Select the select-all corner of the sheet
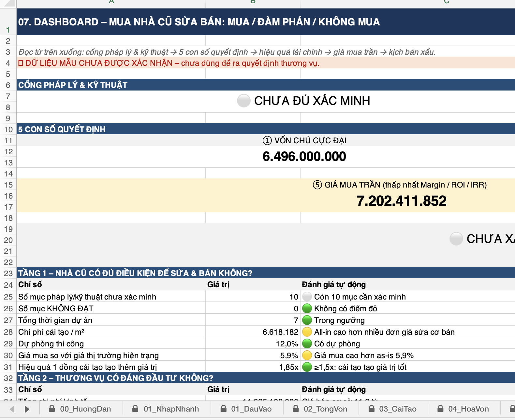 [8, 4]
